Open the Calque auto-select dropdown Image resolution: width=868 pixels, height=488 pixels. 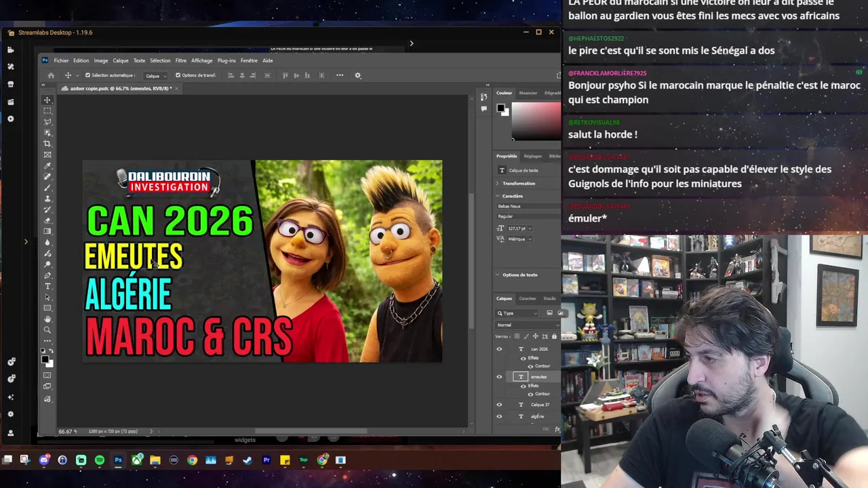tap(156, 75)
